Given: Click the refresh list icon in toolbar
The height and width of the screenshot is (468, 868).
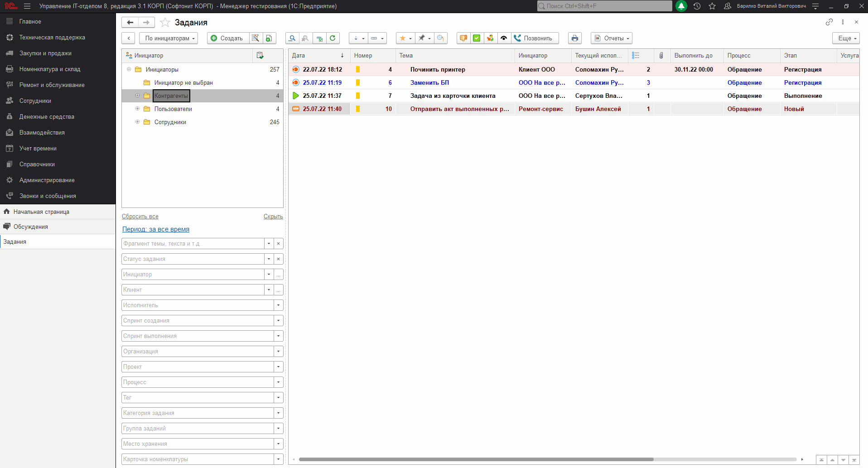Looking at the screenshot, I should click(333, 38).
